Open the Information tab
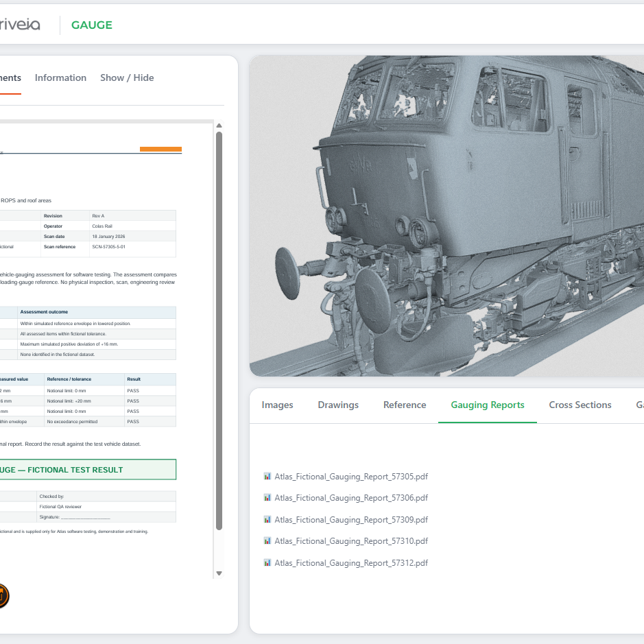 60,77
